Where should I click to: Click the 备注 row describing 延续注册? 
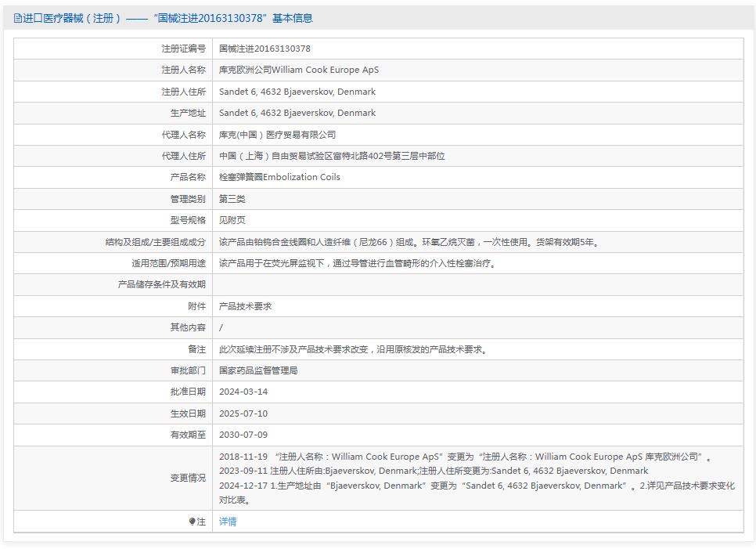(x=352, y=348)
